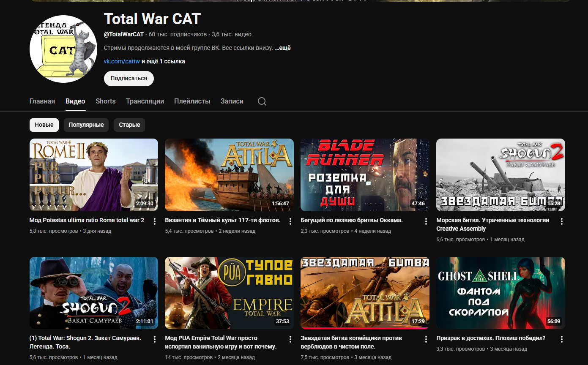Screen dimensions: 588x365
Task: Click the 2:11:01 duration badge
Action: (145, 321)
